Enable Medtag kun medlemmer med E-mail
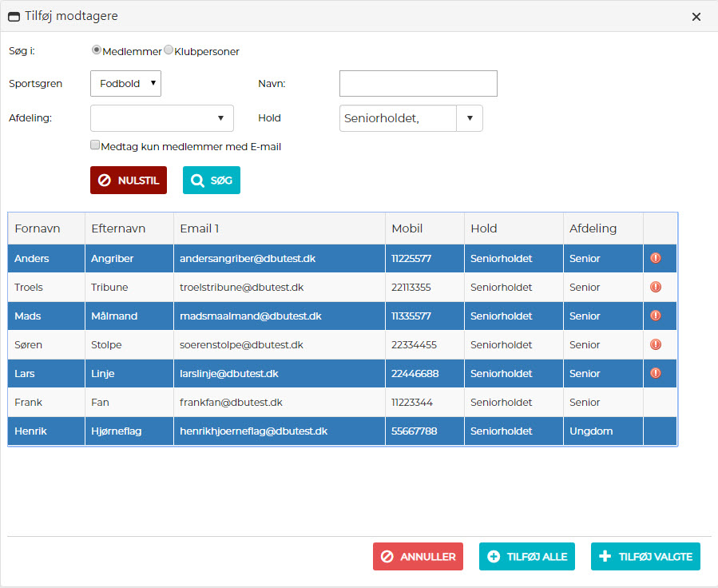Screen dimensions: 718x588 pyautogui.click(x=95, y=146)
